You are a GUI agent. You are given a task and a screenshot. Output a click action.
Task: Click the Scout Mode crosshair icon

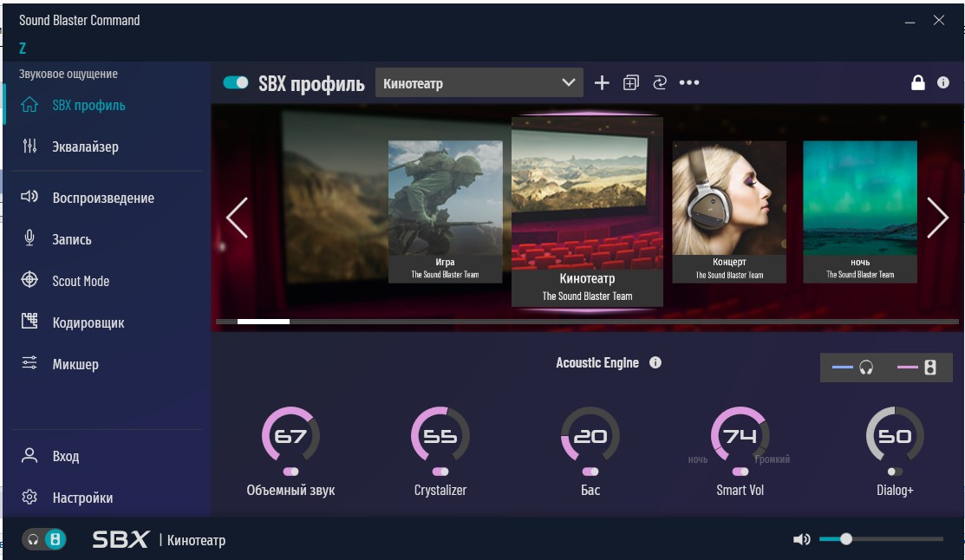[x=29, y=280]
